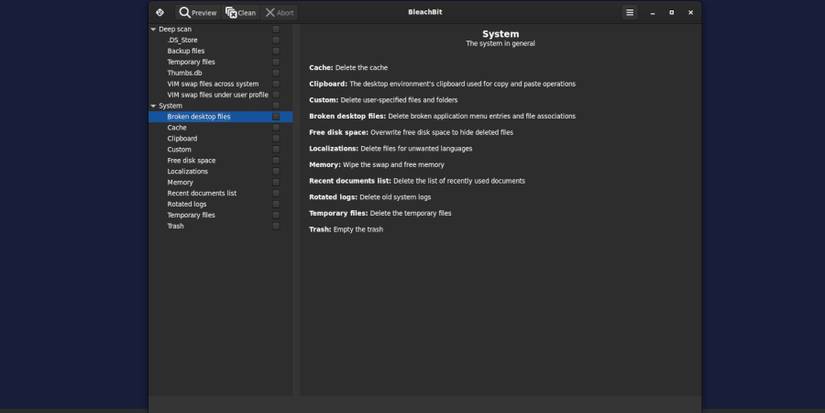Select the Deep scan tree row
Image resolution: width=825 pixels, height=413 pixels.
[x=220, y=29]
